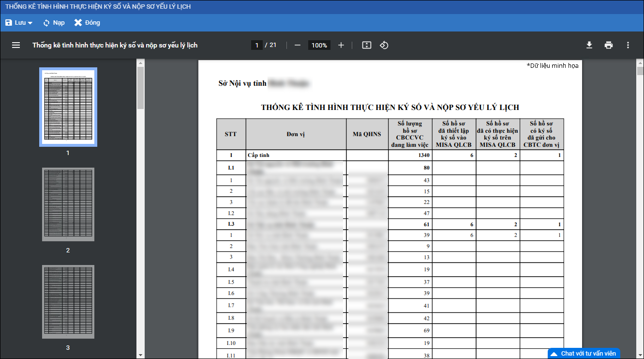Click the Nạp reload button
The image size is (644, 359).
[54, 23]
